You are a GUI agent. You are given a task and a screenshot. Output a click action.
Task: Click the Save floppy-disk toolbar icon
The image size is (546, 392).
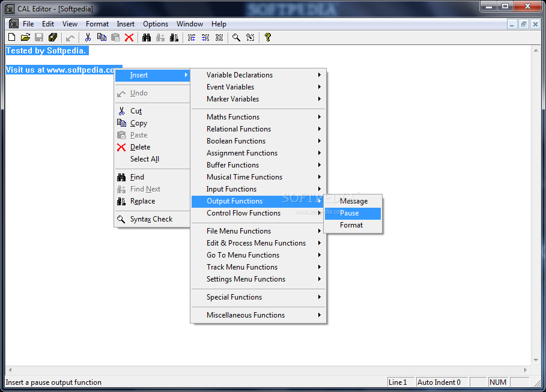point(39,37)
